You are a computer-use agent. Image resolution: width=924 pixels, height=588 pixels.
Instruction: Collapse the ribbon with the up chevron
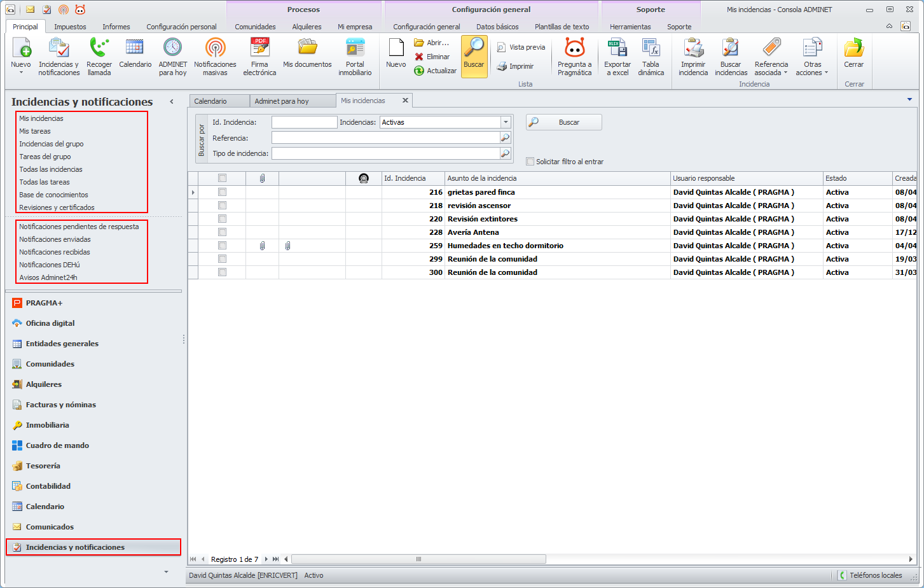(x=890, y=27)
